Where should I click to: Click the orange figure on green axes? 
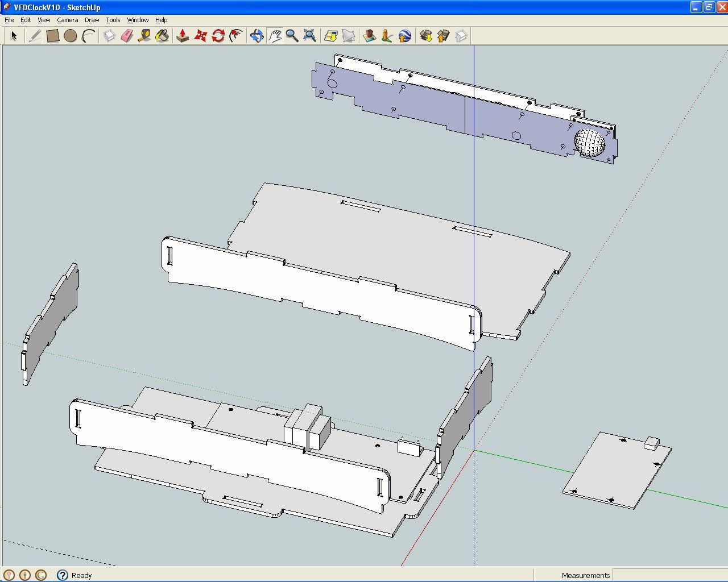point(387,36)
